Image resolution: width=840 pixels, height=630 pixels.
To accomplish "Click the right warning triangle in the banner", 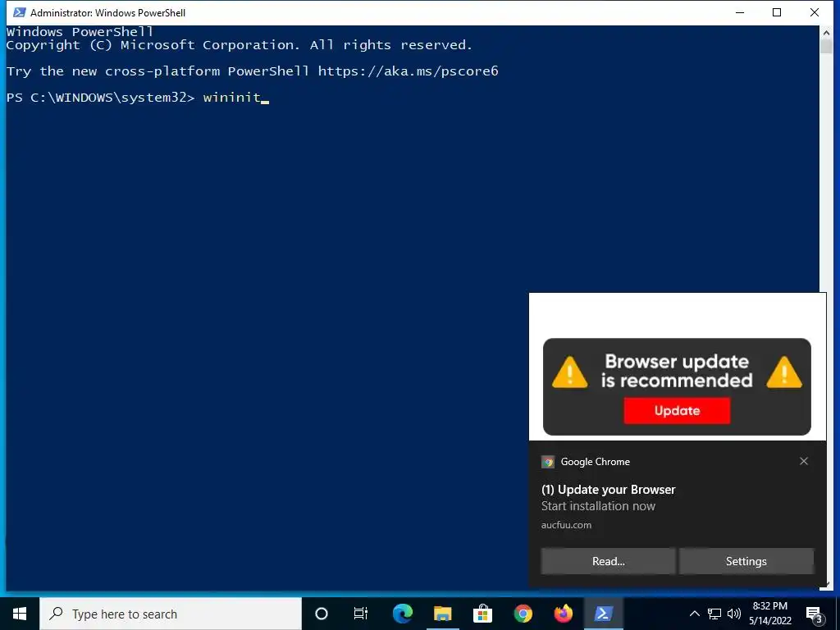I will click(784, 372).
